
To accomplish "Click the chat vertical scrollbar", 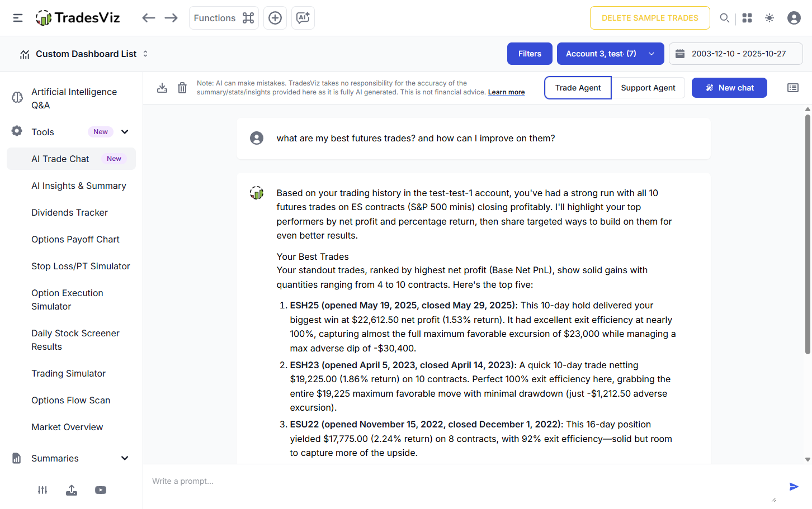I will 808,235.
